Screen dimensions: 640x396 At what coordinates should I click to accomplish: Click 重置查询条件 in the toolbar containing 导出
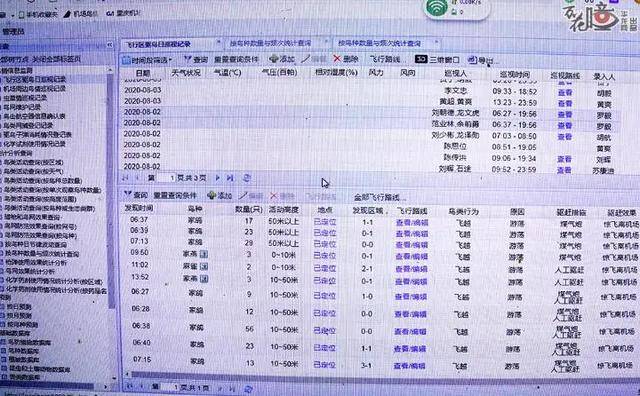click(x=236, y=59)
